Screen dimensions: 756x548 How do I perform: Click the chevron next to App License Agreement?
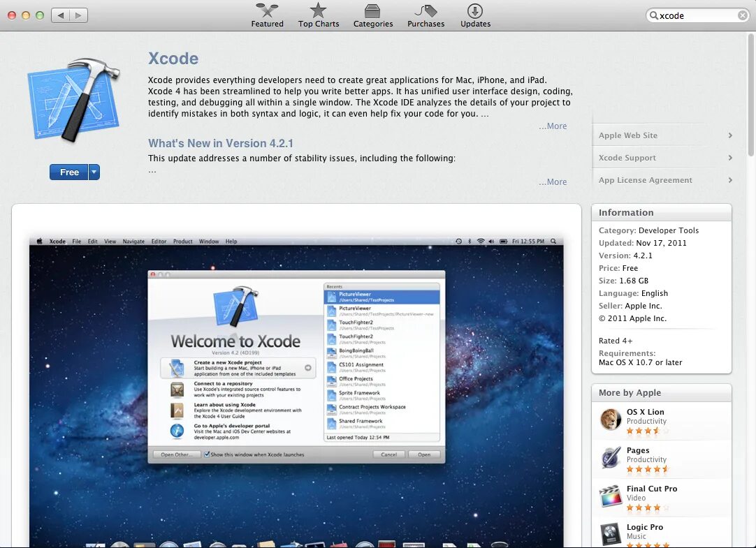coord(730,180)
